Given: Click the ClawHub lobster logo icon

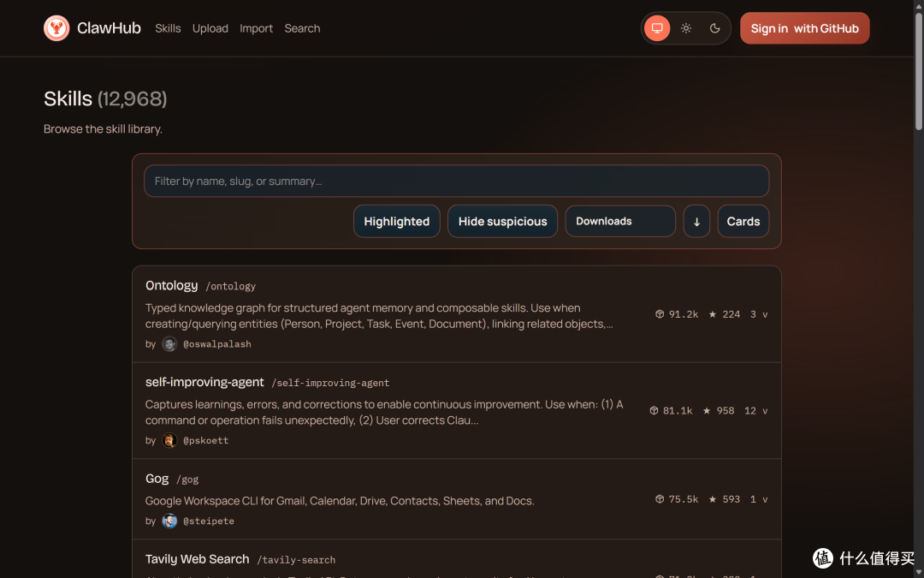Looking at the screenshot, I should click(56, 28).
